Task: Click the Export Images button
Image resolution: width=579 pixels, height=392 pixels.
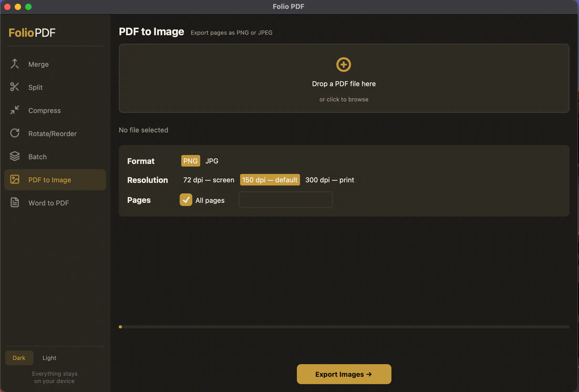Action: (344, 374)
